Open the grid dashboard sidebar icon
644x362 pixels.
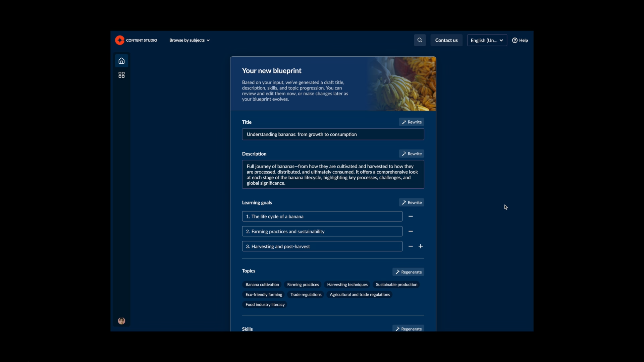121,75
